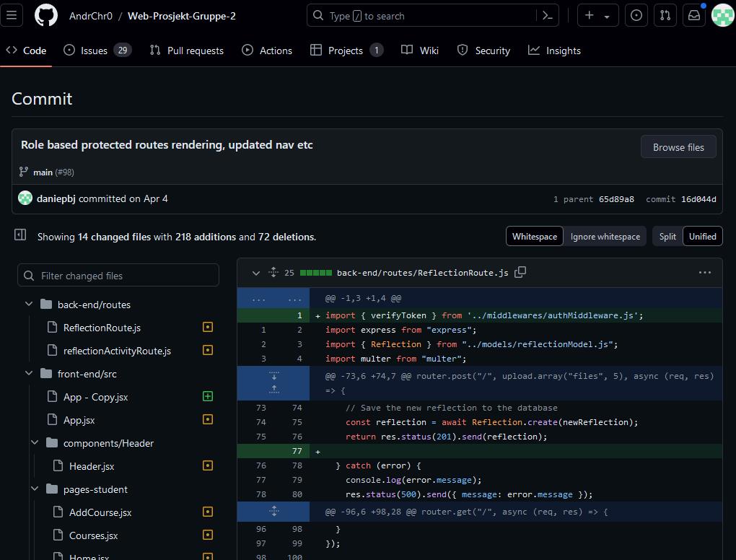This screenshot has width=736, height=560.
Task: Open the hamburger navigation menu
Action: (x=12, y=15)
